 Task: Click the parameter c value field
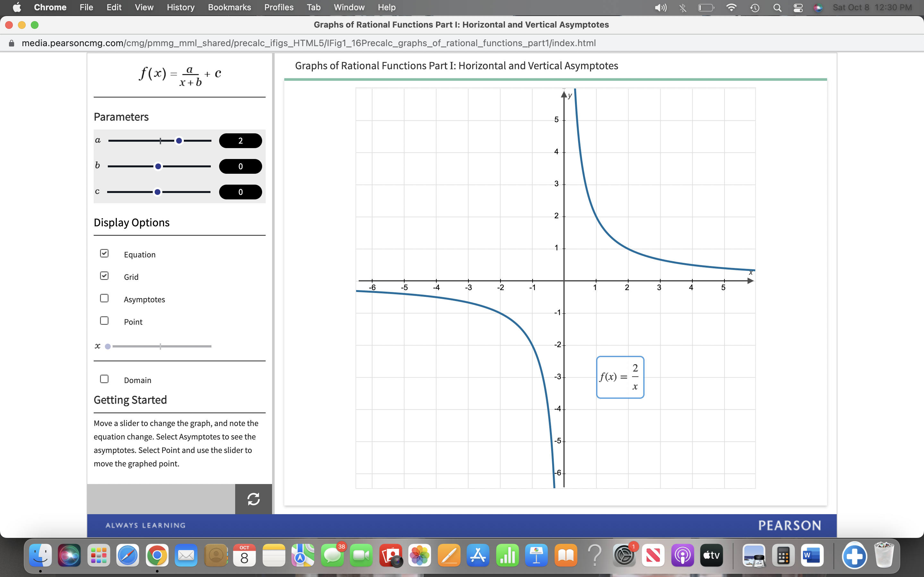[240, 192]
